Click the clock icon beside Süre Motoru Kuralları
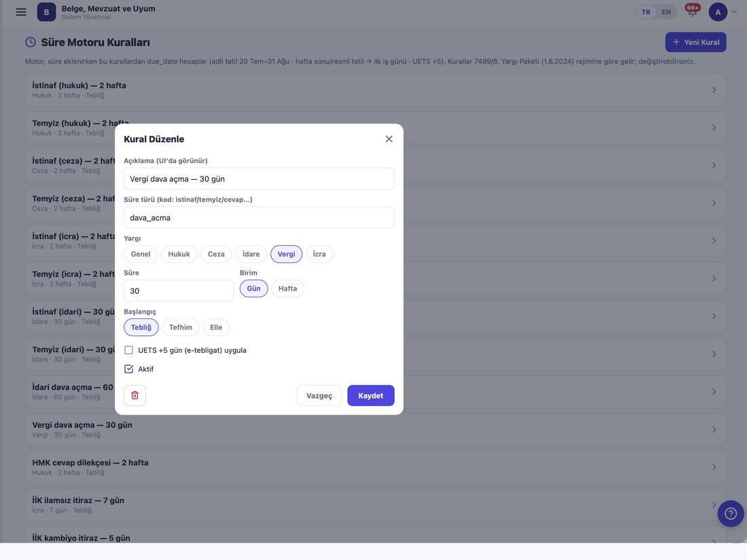This screenshot has width=747, height=560. (31, 42)
